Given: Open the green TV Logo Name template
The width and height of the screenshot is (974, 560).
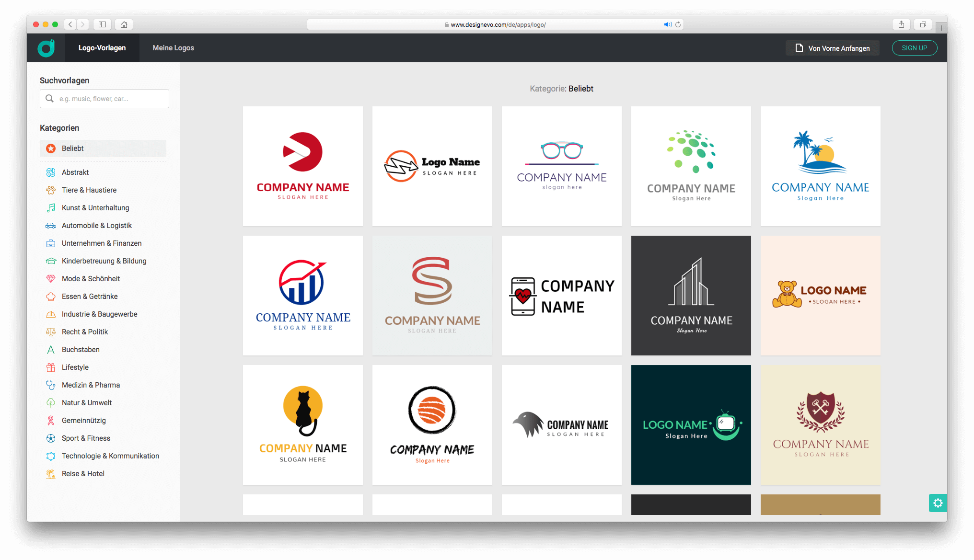Looking at the screenshot, I should pos(691,425).
